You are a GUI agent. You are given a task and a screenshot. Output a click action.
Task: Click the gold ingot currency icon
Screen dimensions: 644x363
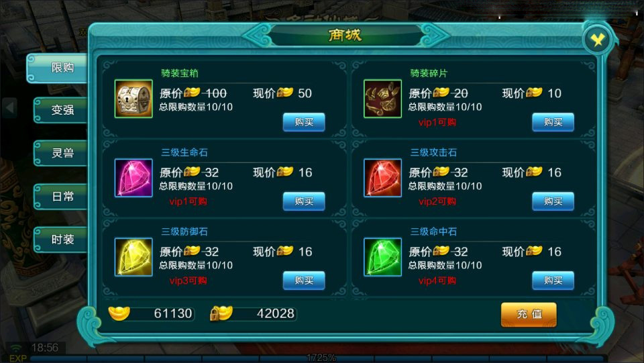(x=119, y=313)
